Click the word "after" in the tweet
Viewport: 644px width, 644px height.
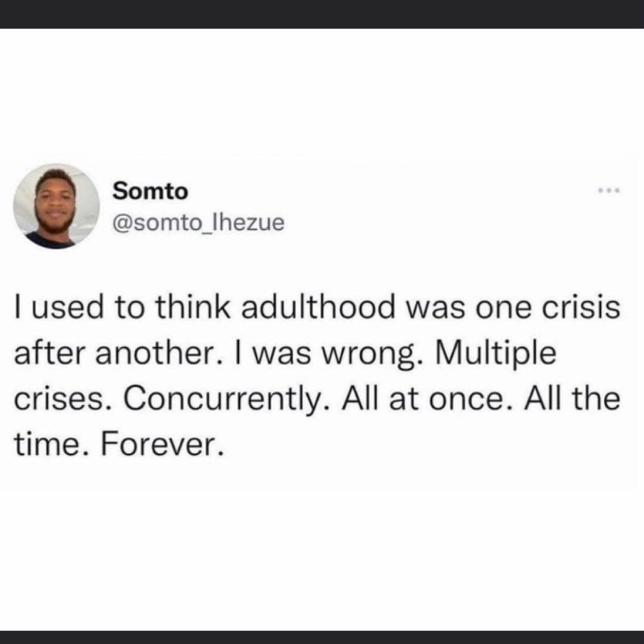[49, 353]
